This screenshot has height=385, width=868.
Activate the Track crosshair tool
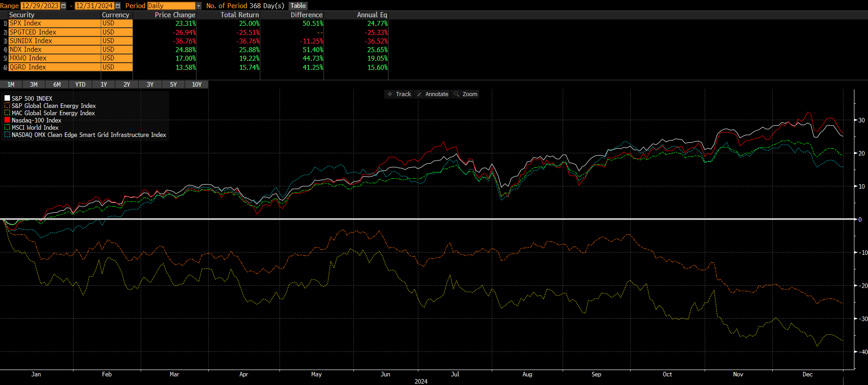[399, 94]
